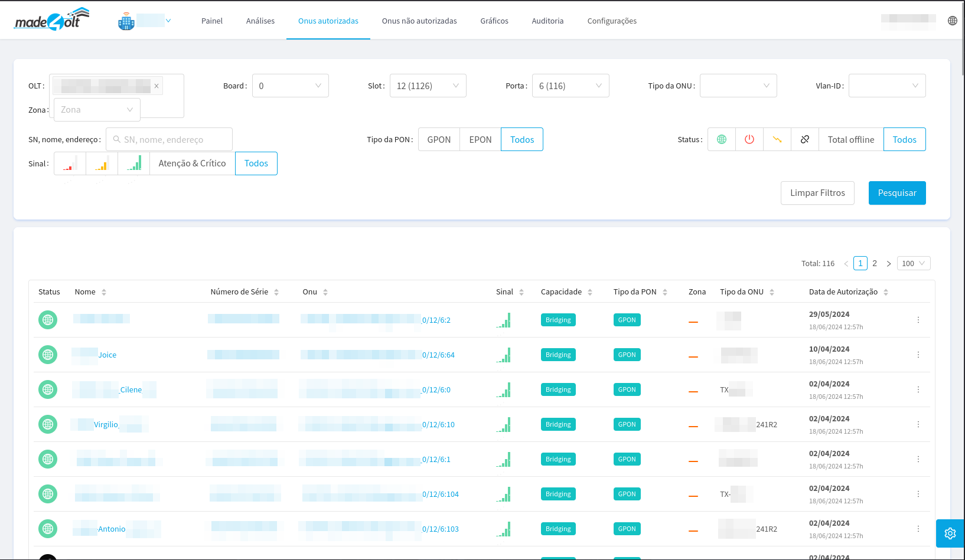
Task: Select EPON in Tipo da PON filter
Action: pos(480,139)
